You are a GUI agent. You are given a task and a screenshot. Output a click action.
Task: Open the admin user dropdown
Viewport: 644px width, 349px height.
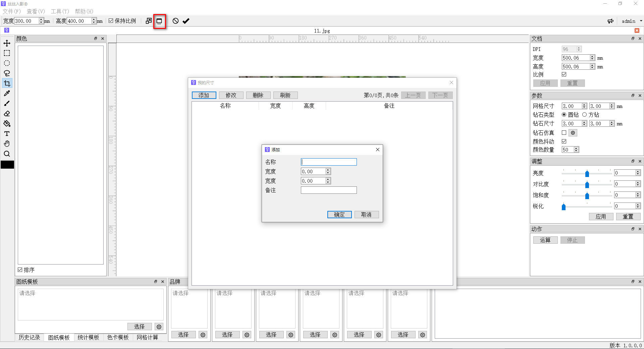click(632, 21)
